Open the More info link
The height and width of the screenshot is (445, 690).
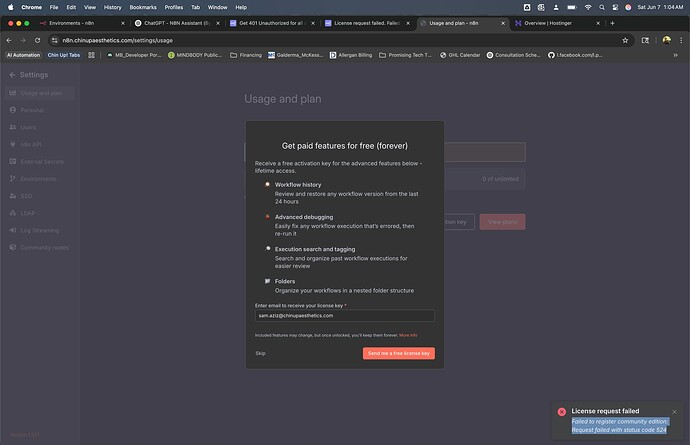pos(408,335)
